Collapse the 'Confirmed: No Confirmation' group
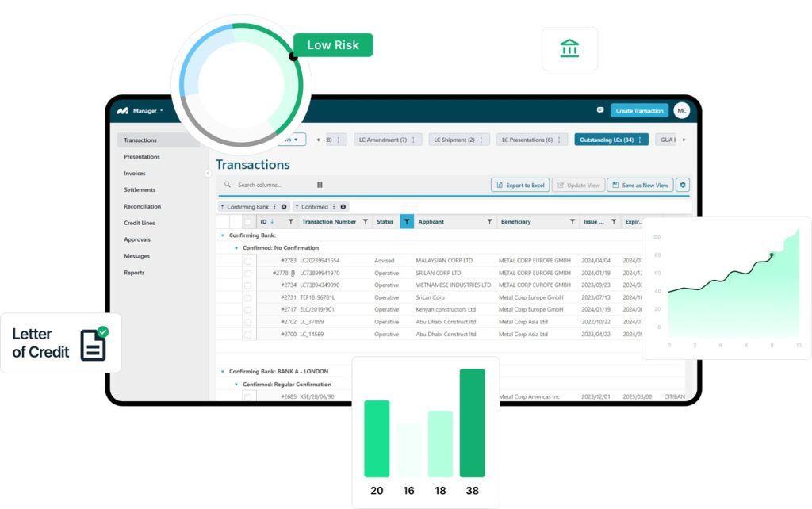 [236, 248]
